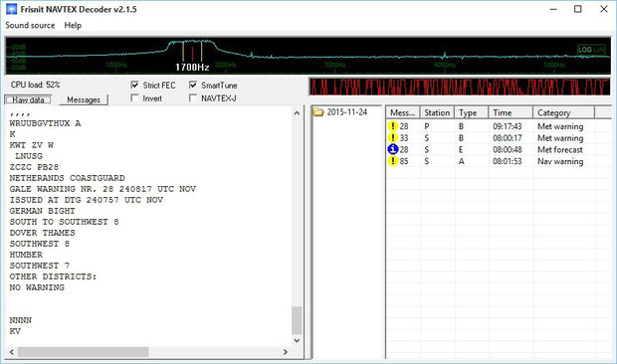Click the NNNN end marker line
The height and width of the screenshot is (364, 617).
click(x=21, y=320)
